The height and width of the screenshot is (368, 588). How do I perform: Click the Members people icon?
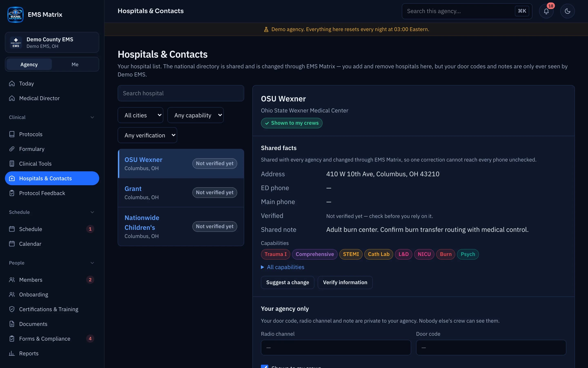click(x=12, y=280)
